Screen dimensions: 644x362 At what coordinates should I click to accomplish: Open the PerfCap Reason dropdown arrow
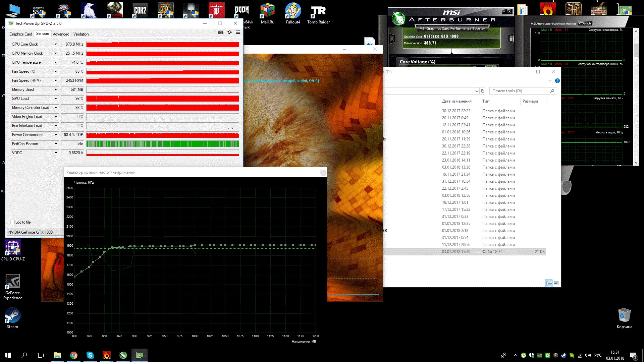pos(56,144)
